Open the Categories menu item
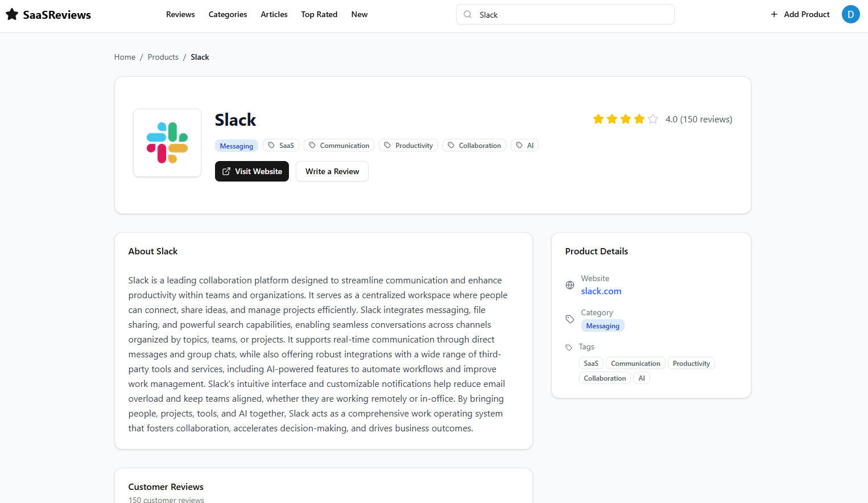The height and width of the screenshot is (503, 868). pyautogui.click(x=228, y=14)
